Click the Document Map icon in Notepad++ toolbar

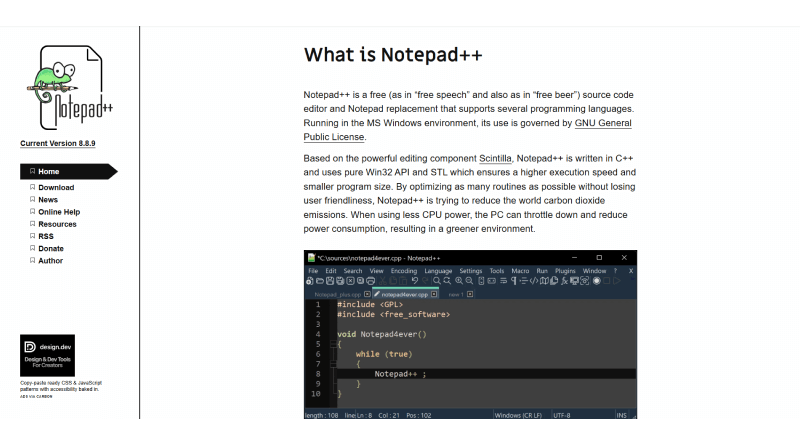point(544,281)
